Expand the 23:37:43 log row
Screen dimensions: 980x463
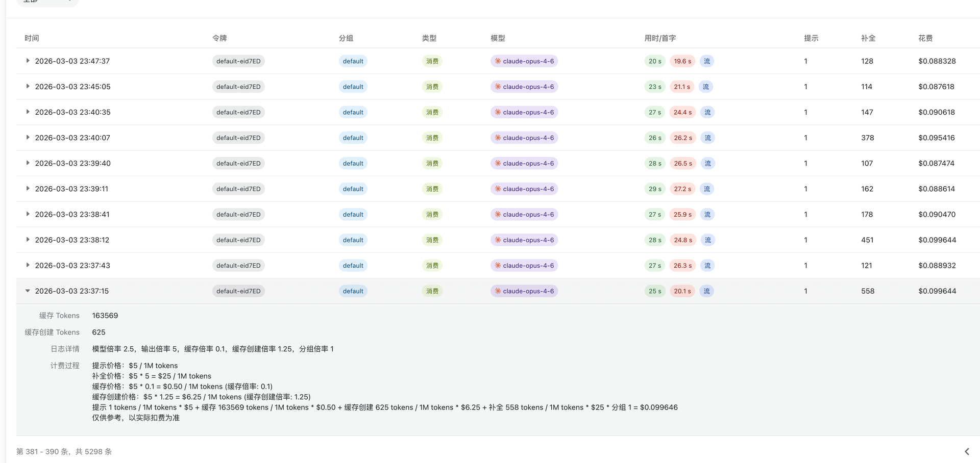[x=28, y=265]
